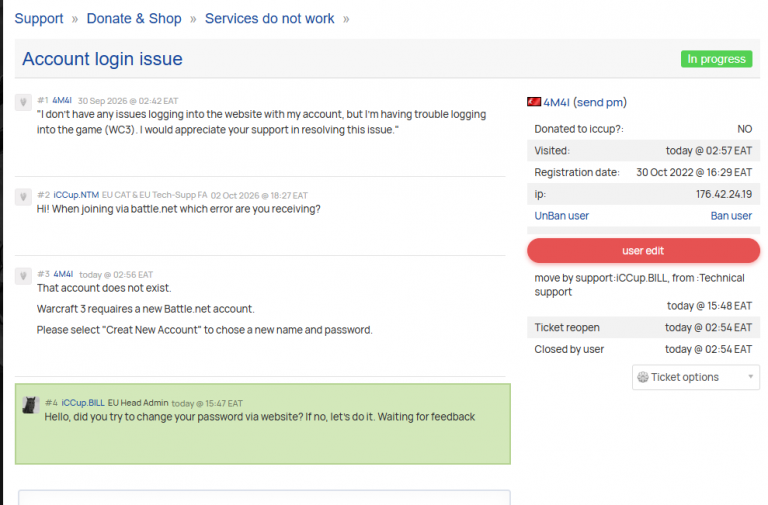Screen dimensions: 768x505
Task: Click the gear icon in Ticket options
Action: pyautogui.click(x=643, y=377)
